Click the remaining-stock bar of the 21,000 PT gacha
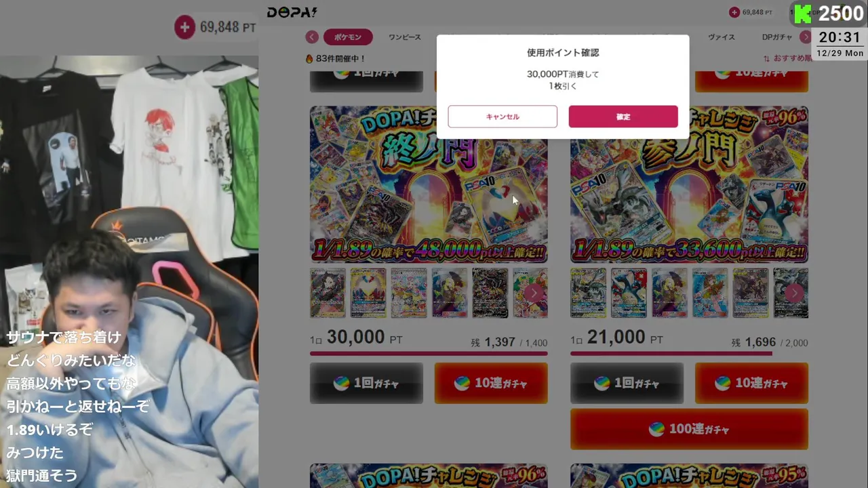The image size is (868, 488). (689, 353)
